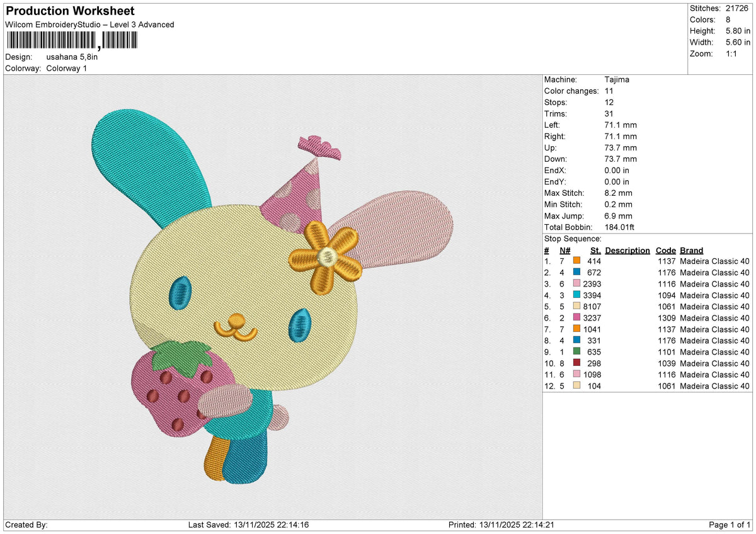Click the 'Printed: 13/11/2025 22:14:21' footer text
Image resolution: width=756 pixels, height=534 pixels.
click(501, 525)
